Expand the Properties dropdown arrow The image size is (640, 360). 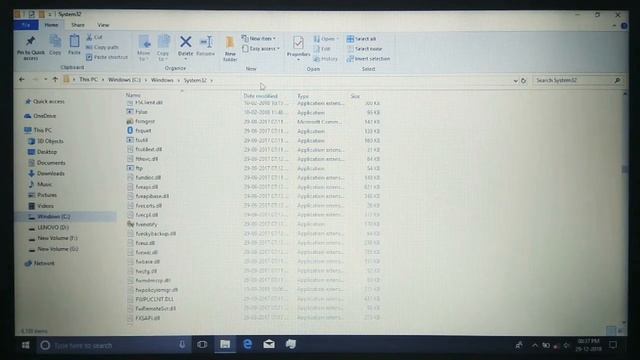point(298,60)
